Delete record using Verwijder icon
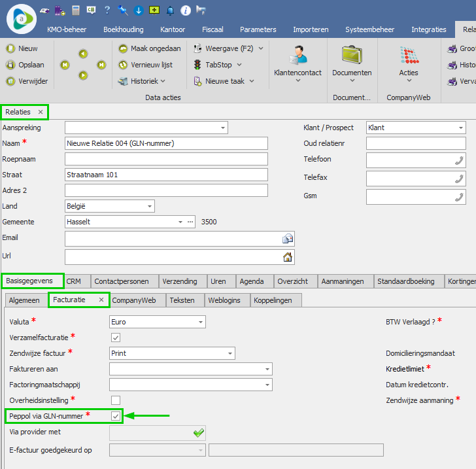This screenshot has width=476, height=469. [10, 81]
